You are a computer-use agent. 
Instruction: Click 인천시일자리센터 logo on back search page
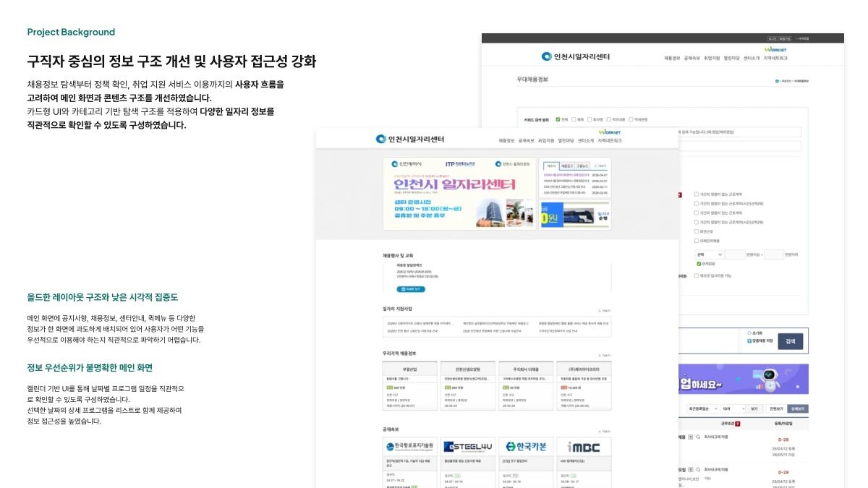click(x=576, y=56)
